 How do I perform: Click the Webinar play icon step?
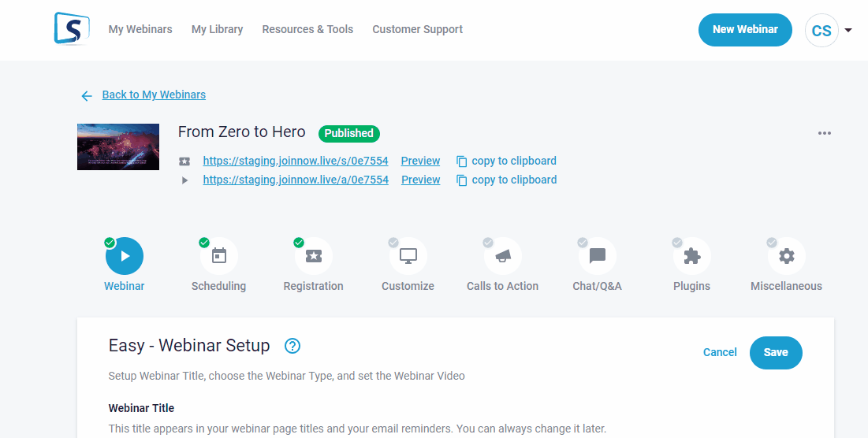125,256
